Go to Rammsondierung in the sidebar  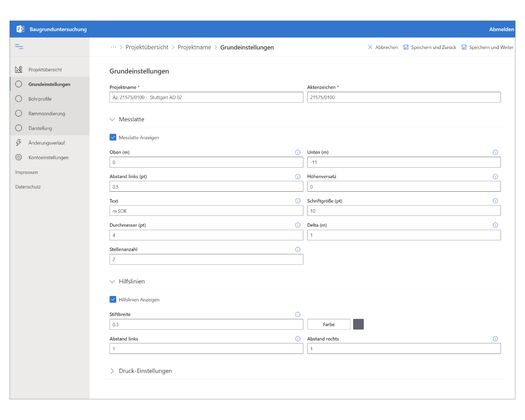point(47,114)
